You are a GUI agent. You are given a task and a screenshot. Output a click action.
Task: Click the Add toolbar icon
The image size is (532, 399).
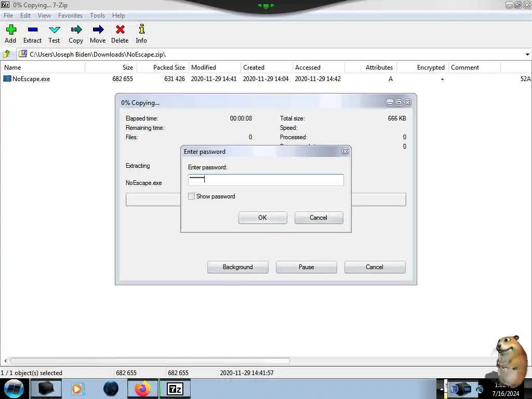[10, 30]
